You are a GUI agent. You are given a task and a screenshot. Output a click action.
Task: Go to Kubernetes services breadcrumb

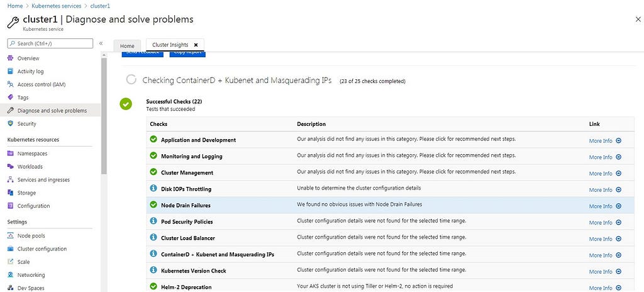click(56, 6)
